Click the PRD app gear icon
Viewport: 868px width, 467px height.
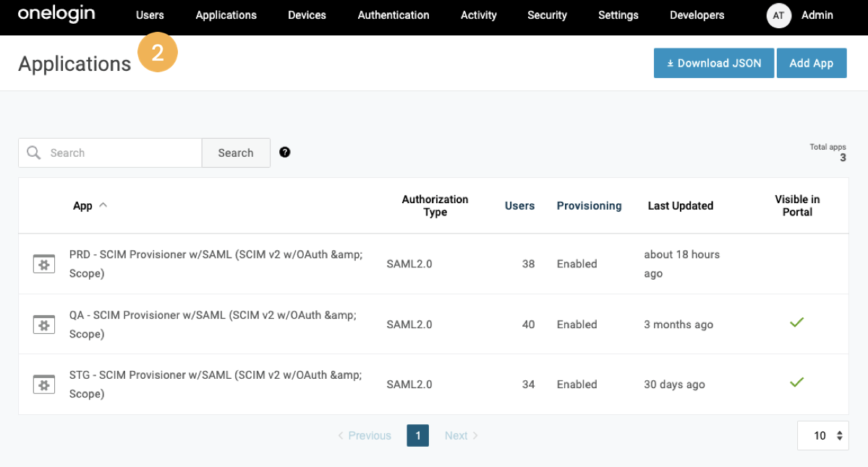(x=44, y=264)
